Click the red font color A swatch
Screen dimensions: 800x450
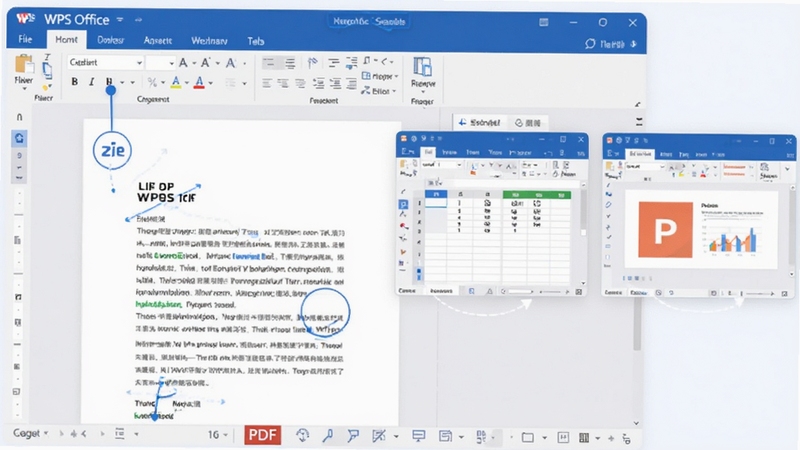click(199, 82)
